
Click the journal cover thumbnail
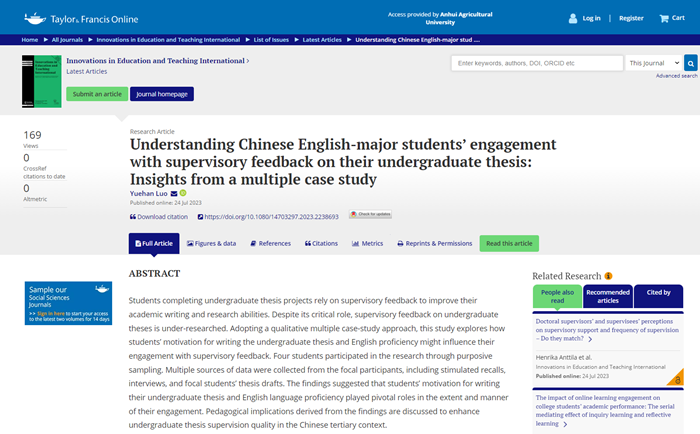39,81
